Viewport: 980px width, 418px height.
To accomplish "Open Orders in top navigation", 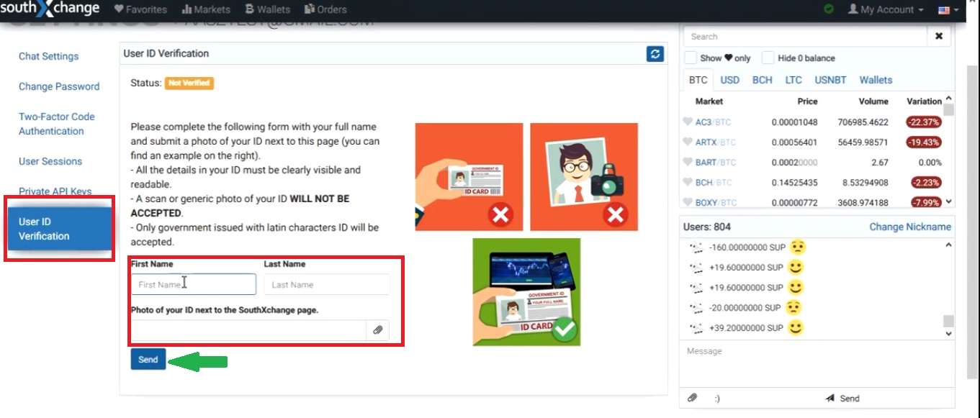I will click(325, 9).
